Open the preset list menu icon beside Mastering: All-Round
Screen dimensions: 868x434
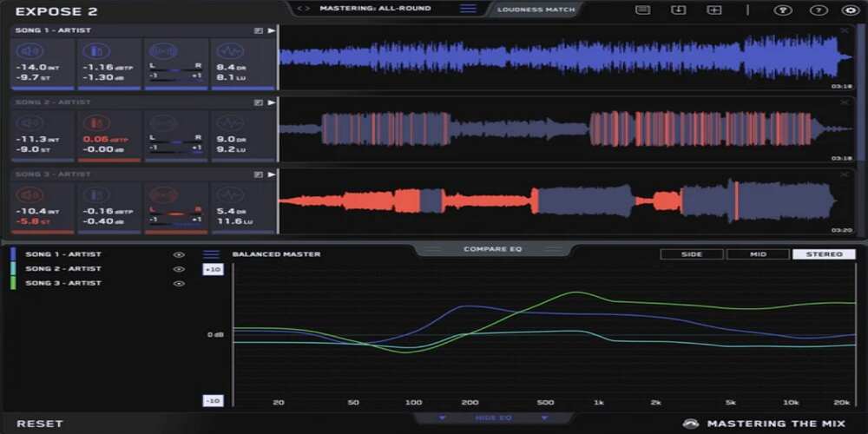point(468,9)
